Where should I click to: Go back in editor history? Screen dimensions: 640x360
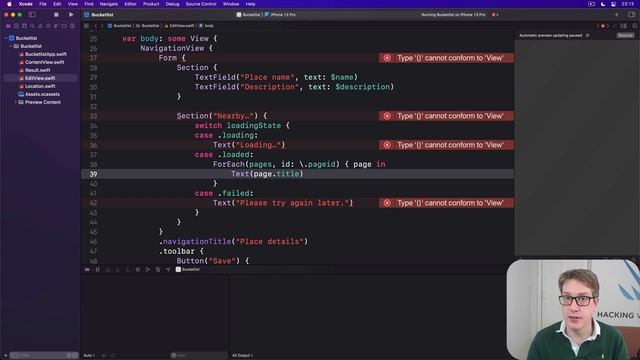coord(96,26)
